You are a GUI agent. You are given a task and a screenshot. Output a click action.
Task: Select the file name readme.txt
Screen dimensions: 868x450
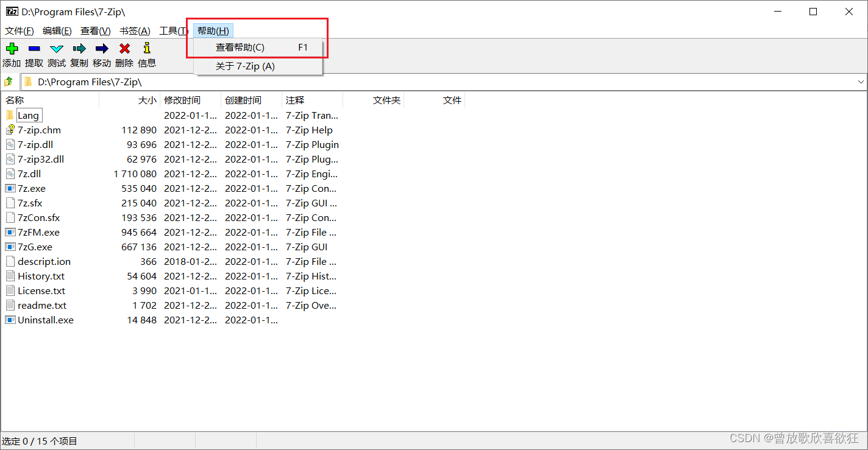point(42,305)
